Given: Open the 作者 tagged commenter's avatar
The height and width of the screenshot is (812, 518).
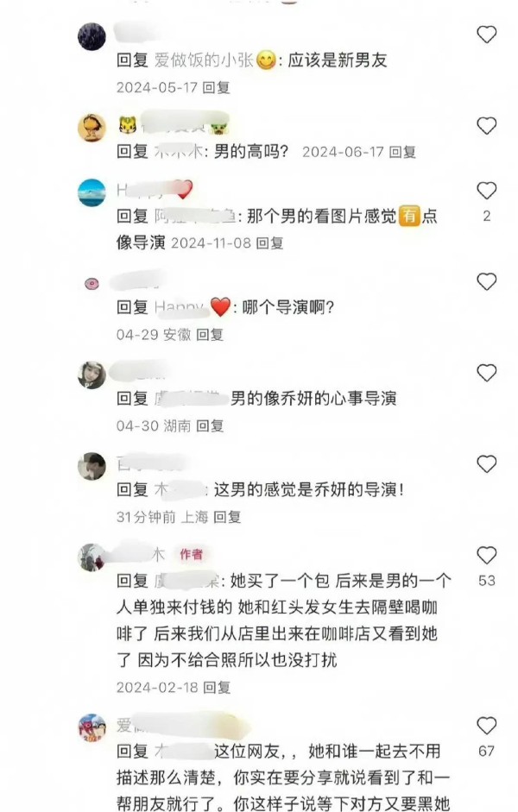Looking at the screenshot, I should pos(92,557).
